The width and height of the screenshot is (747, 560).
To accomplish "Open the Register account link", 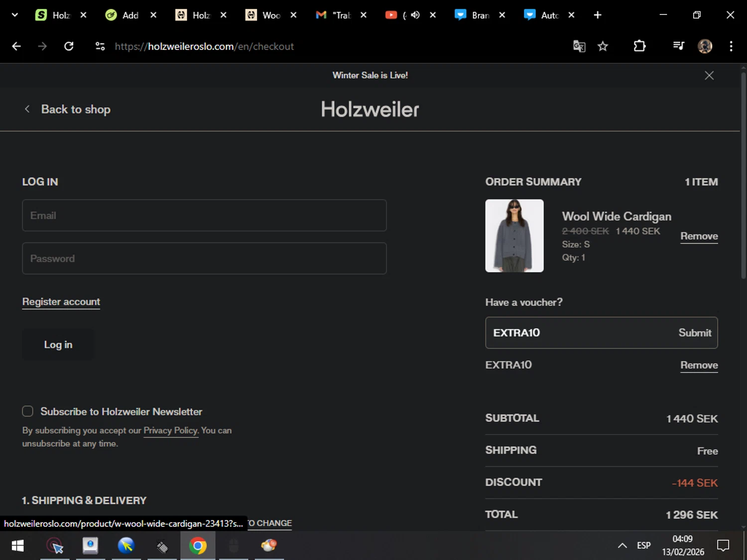I will tap(61, 302).
